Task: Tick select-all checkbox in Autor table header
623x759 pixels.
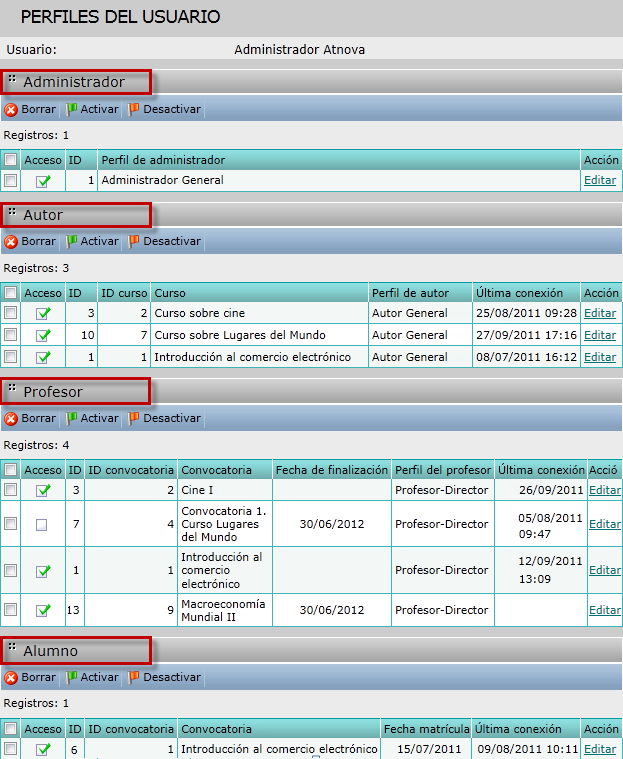Action: [x=10, y=292]
